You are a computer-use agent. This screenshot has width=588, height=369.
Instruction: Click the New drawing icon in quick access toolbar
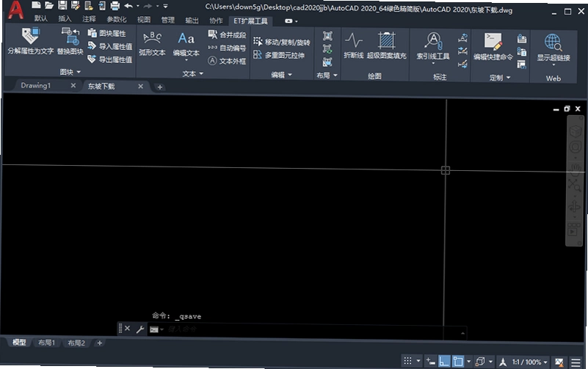click(36, 5)
